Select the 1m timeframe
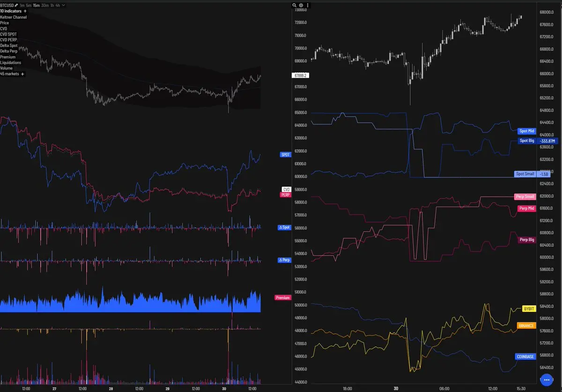Viewport: 562px width, 392px height. [x=22, y=5]
